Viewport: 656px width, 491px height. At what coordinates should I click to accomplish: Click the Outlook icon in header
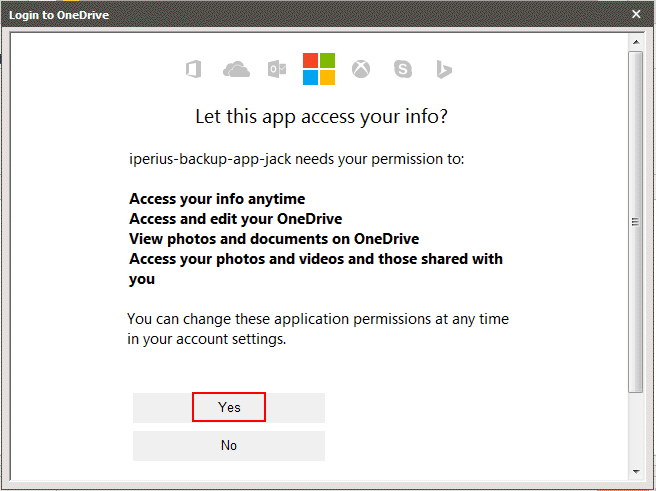[277, 69]
